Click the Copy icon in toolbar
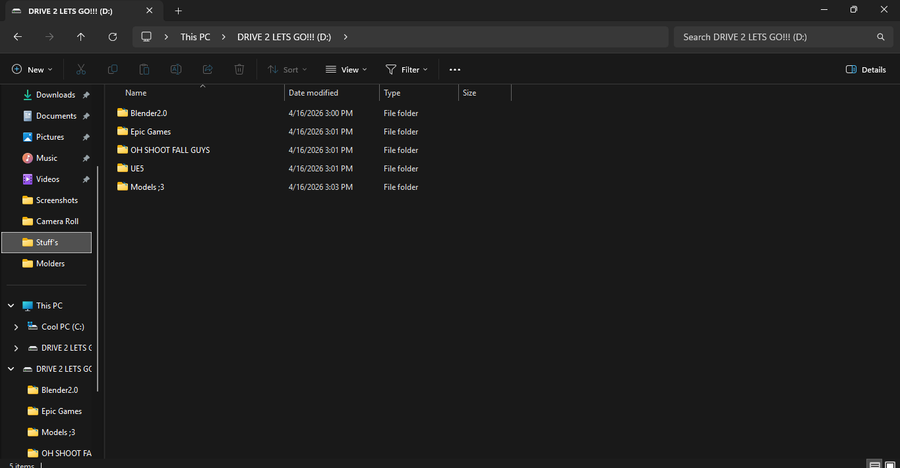900x468 pixels. click(x=113, y=70)
